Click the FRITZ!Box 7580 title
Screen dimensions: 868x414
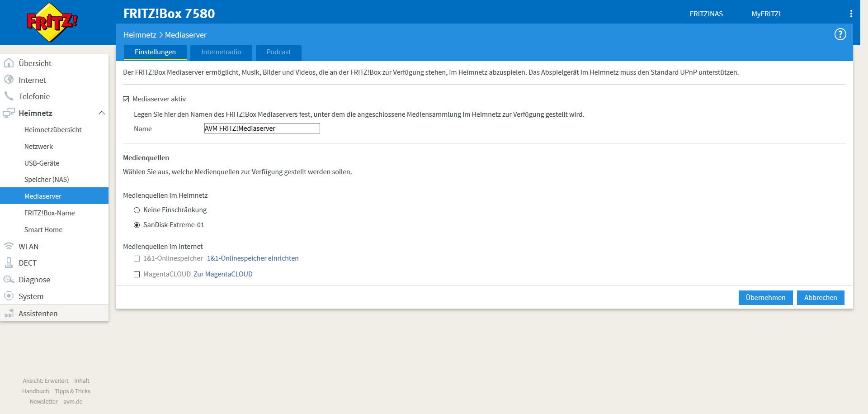169,14
